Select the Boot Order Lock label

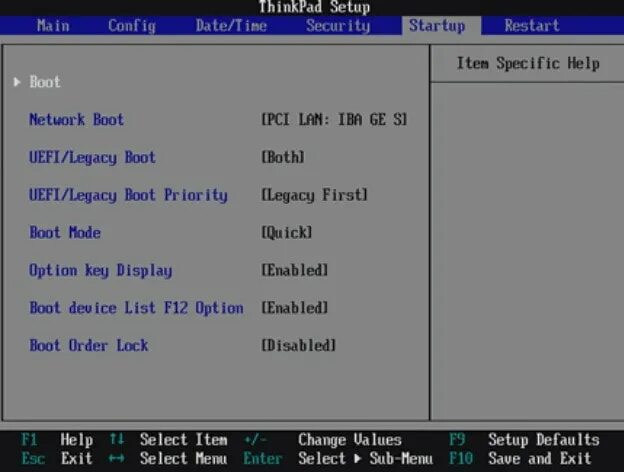point(89,345)
